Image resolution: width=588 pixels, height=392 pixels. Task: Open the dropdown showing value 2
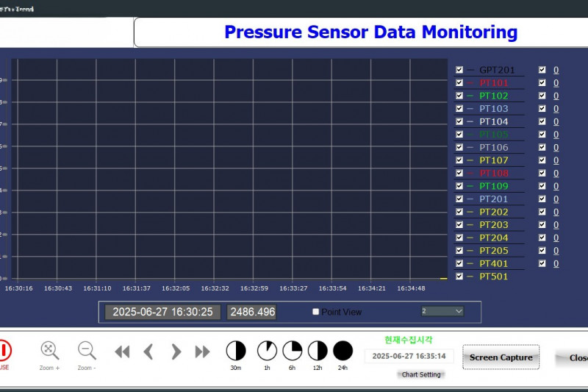tap(442, 311)
